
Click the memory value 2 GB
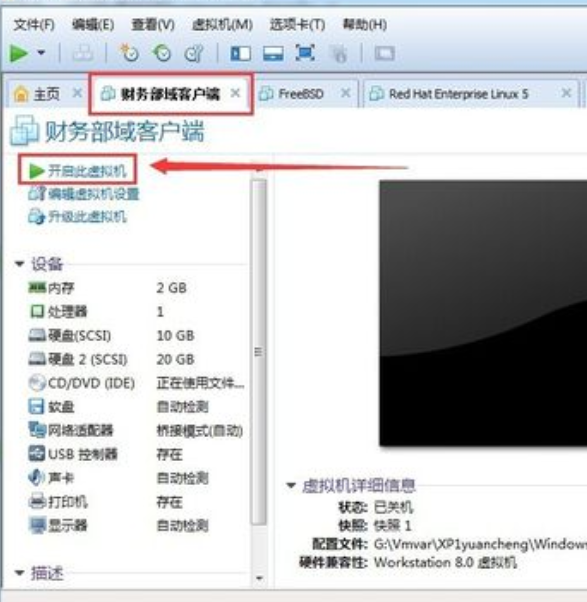click(x=172, y=288)
